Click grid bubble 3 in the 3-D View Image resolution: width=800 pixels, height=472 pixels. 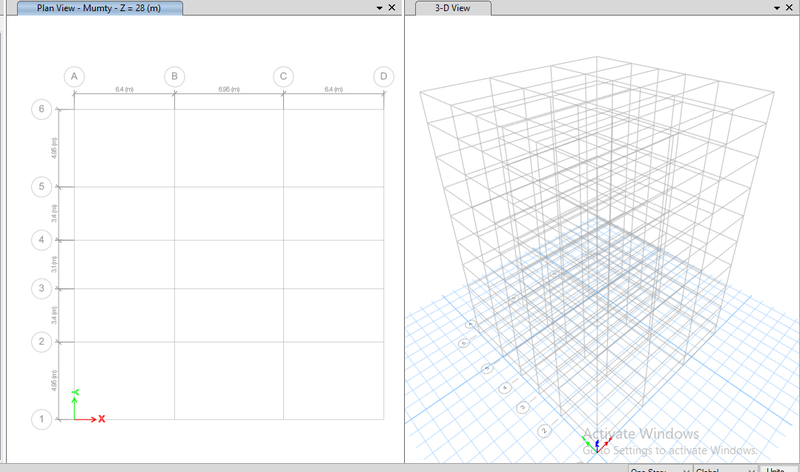pos(523,408)
